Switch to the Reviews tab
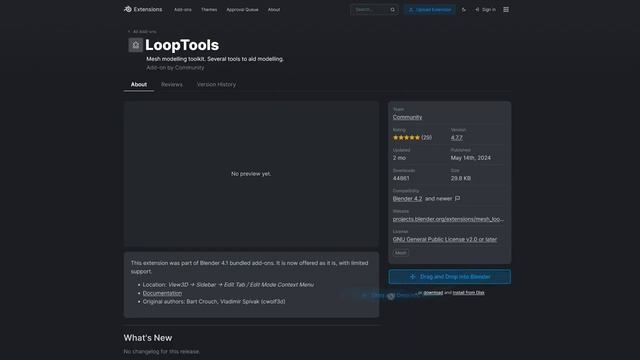The width and height of the screenshot is (640, 360). 172,84
